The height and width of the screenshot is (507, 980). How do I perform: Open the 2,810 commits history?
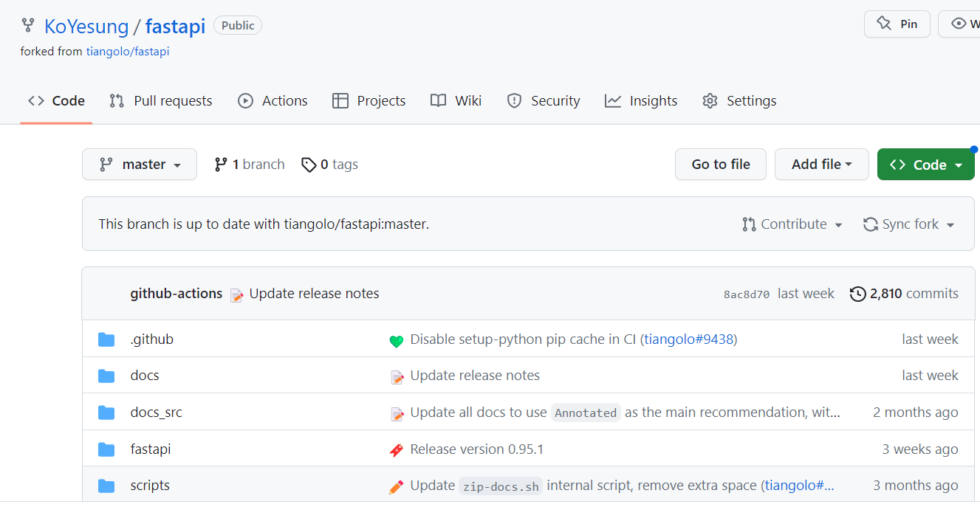point(905,294)
